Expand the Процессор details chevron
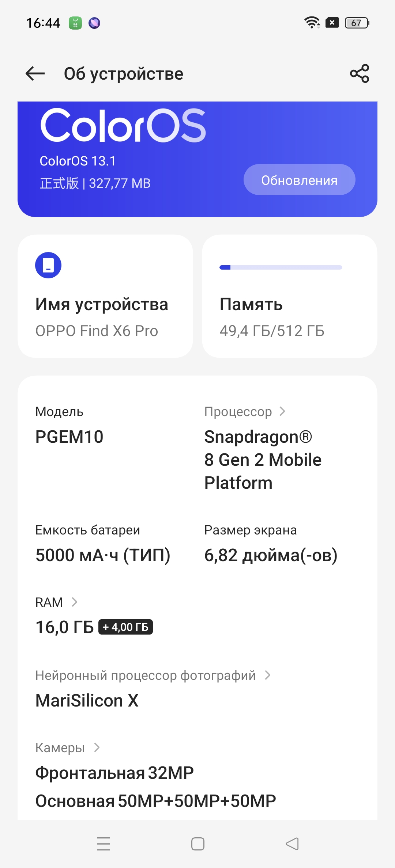 (x=282, y=412)
